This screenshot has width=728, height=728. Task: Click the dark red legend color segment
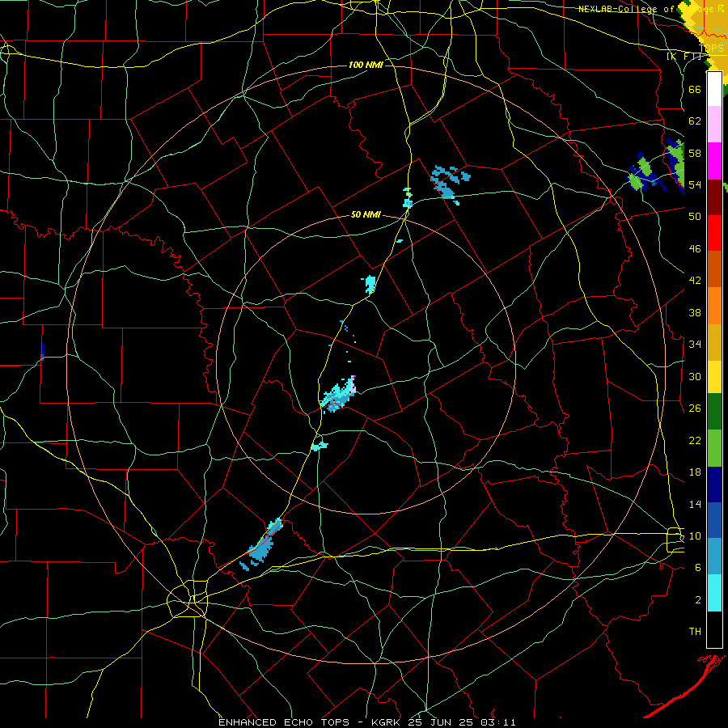click(x=714, y=197)
